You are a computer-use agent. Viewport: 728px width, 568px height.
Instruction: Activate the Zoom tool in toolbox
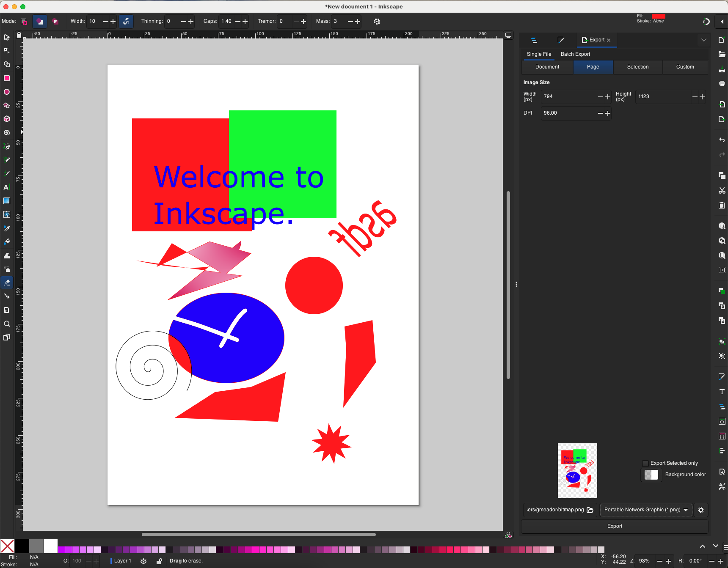(7, 324)
